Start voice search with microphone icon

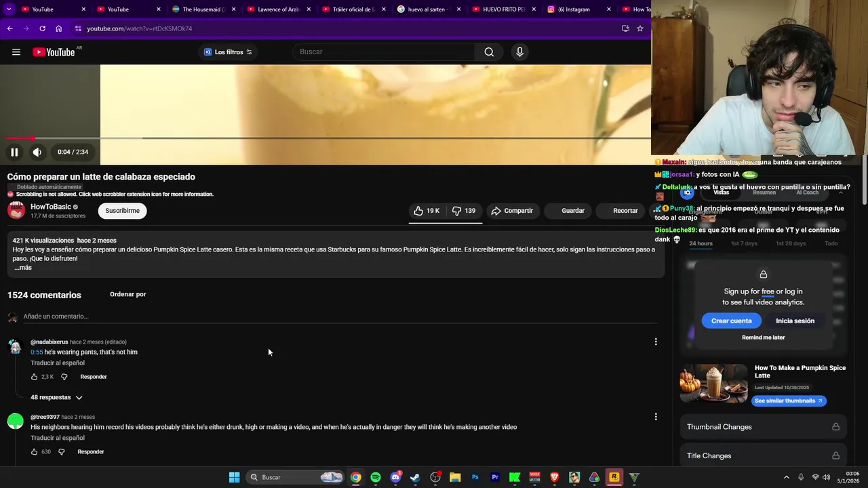(x=519, y=52)
